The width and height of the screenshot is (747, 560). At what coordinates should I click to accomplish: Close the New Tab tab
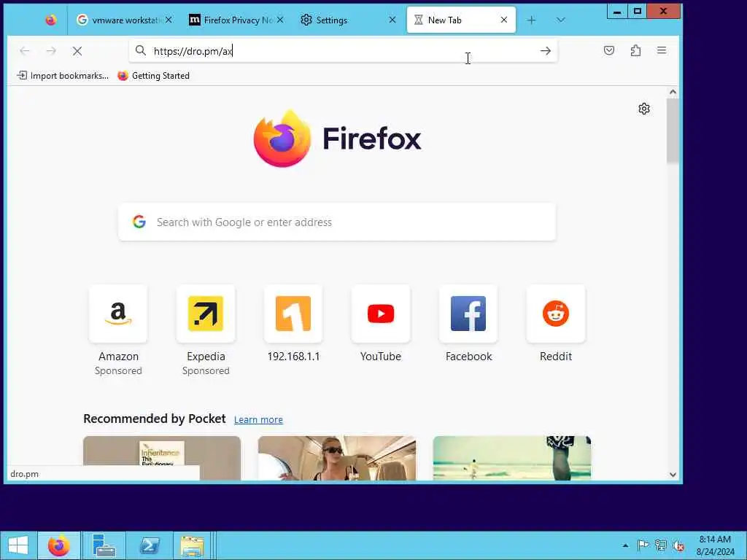(504, 20)
